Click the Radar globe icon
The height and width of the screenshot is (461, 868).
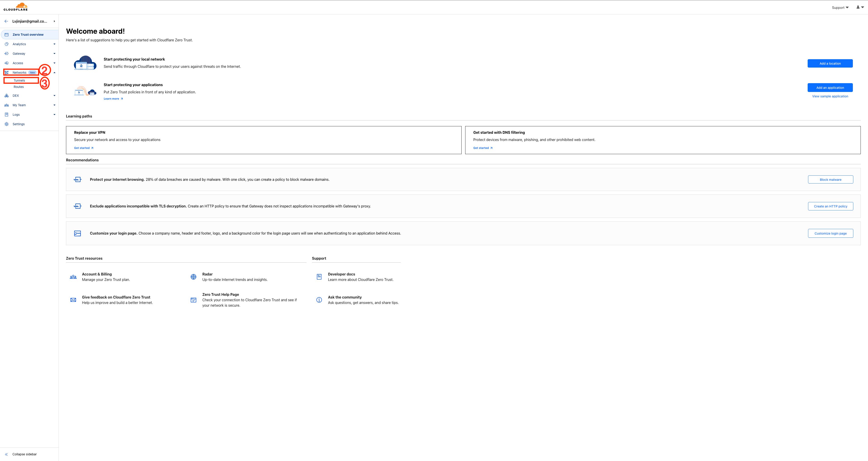[x=193, y=277]
